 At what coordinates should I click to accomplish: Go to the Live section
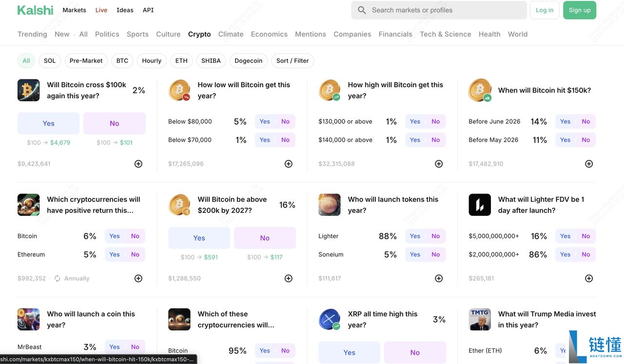(101, 10)
